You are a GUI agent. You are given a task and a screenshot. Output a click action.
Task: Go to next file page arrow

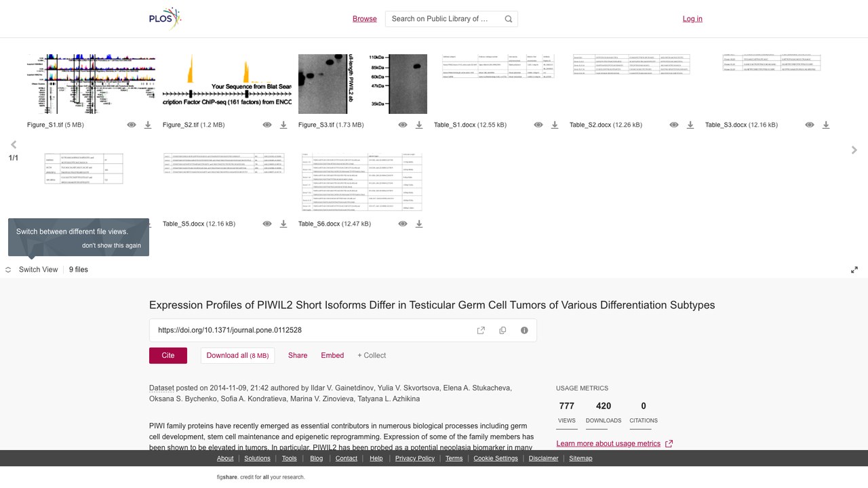854,150
